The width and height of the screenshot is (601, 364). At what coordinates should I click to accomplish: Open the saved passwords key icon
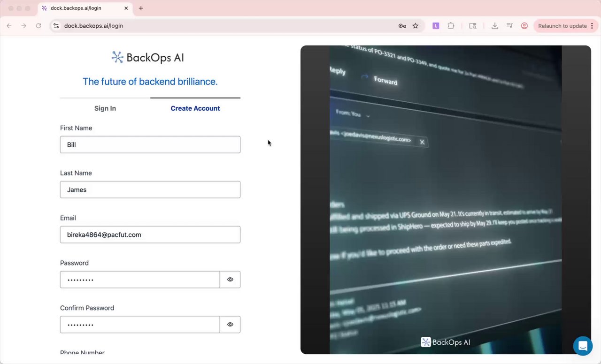click(402, 26)
